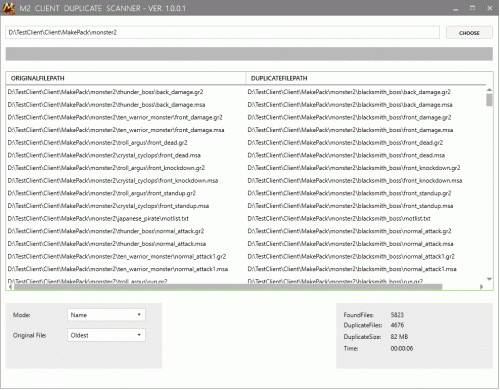
Task: Select original row thunder_boss\back_damage.msa
Action: point(106,105)
